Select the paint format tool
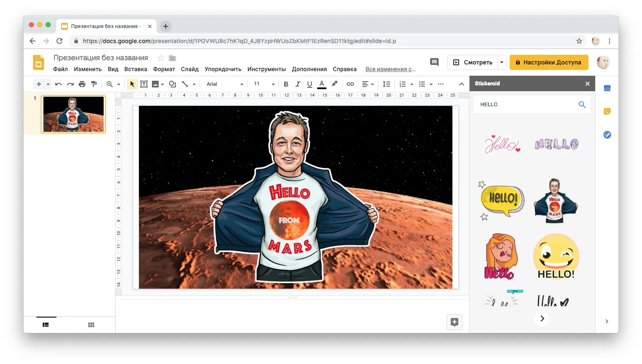Screen dimensions: 642x364 94,84
